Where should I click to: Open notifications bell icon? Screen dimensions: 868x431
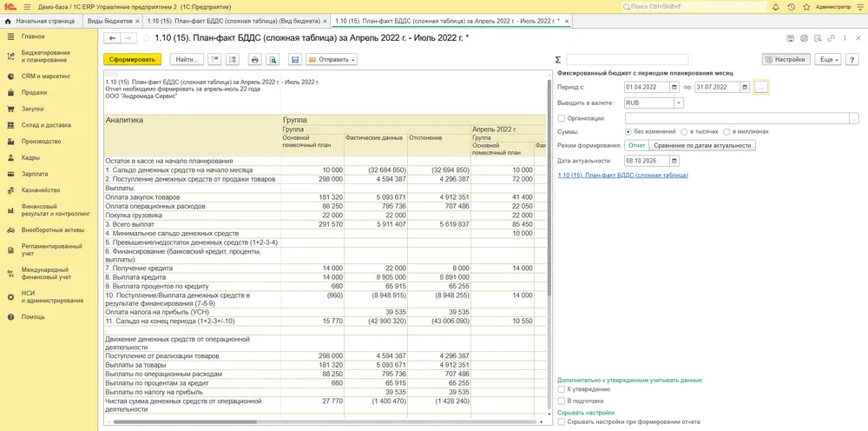[775, 7]
